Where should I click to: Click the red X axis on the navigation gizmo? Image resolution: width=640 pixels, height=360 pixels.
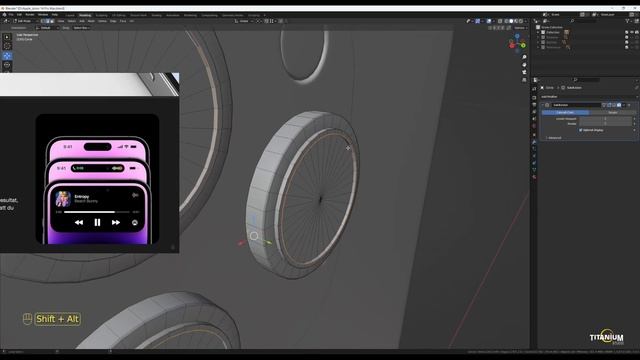tap(512, 45)
